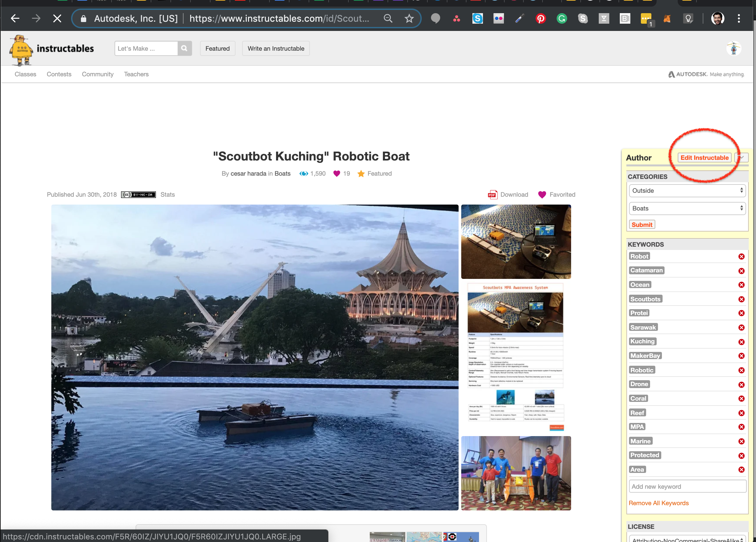The image size is (756, 542).
Task: Click the lightbulb extension icon
Action: [688, 18]
